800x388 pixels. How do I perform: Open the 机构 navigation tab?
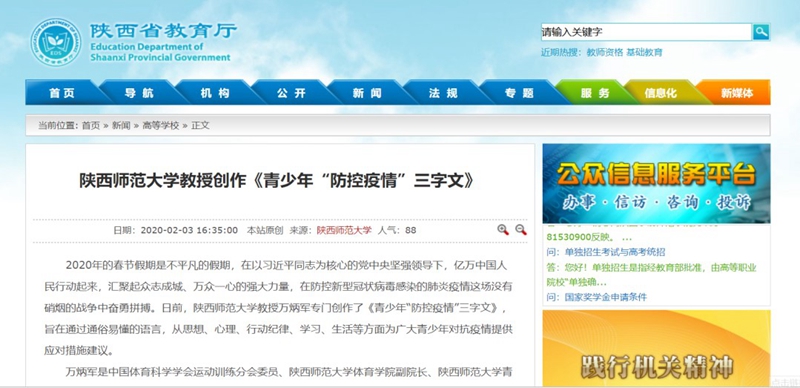pyautogui.click(x=215, y=93)
